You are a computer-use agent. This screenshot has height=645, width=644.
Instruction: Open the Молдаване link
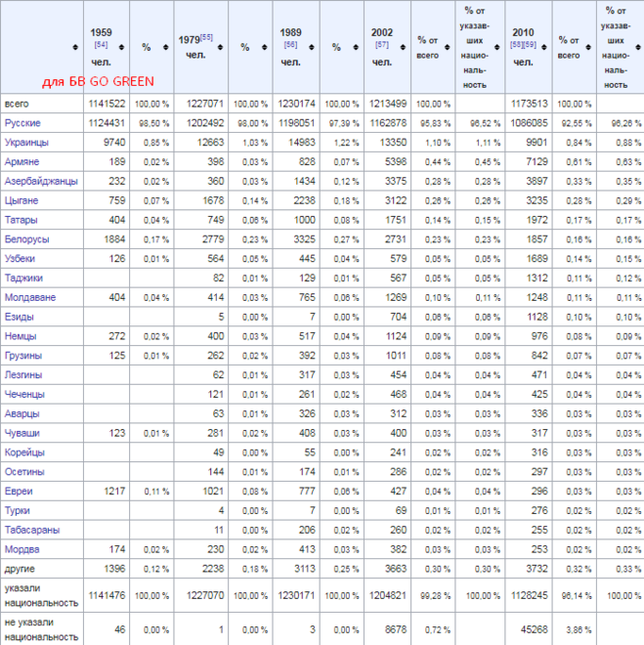[x=30, y=297]
